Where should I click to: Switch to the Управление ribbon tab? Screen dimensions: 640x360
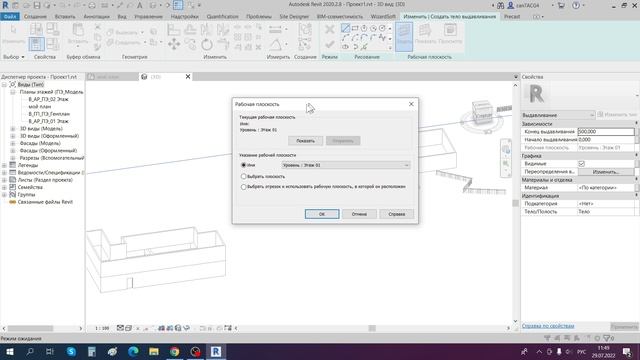click(x=149, y=17)
